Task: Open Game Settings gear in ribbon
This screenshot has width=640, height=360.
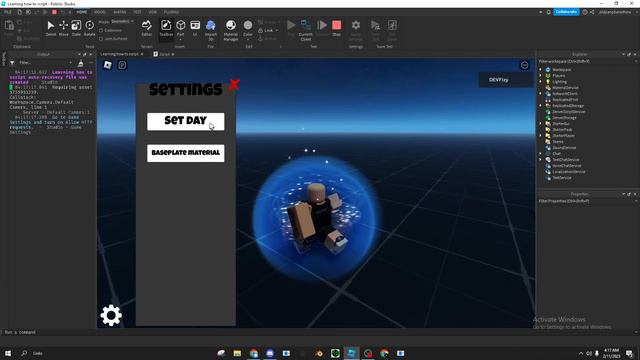Action: point(356,25)
